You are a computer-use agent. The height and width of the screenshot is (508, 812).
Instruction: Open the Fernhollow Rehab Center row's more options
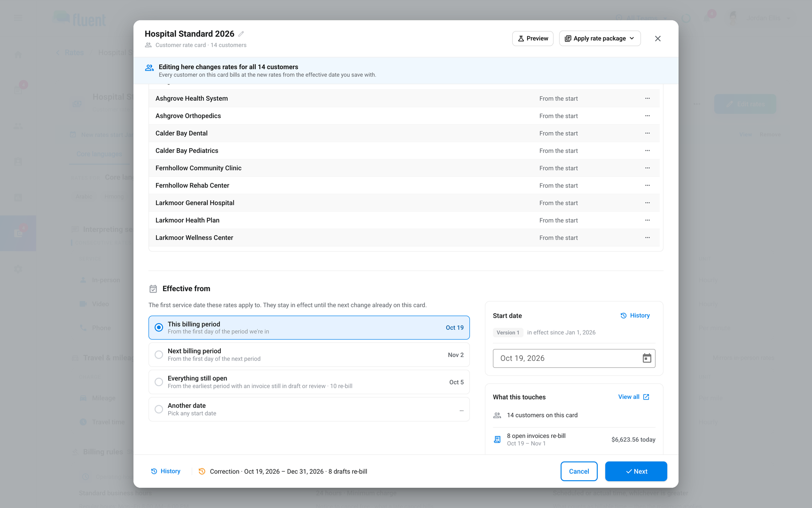coord(648,185)
